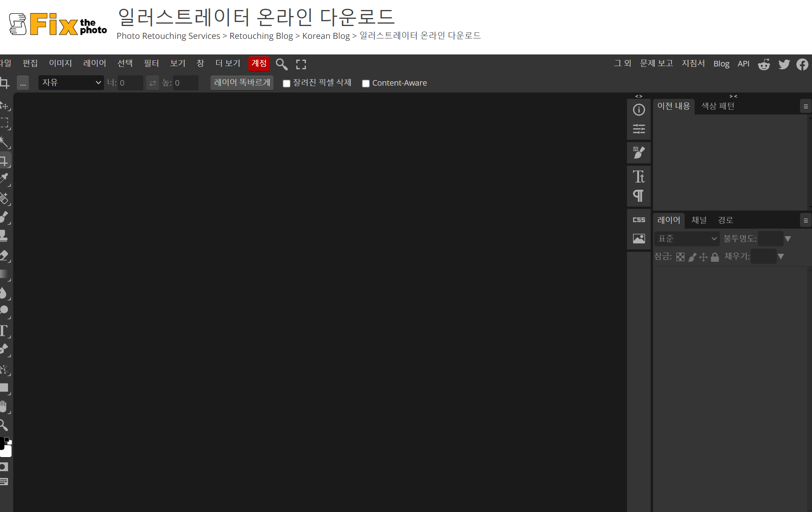
Task: Select the Eraser tool
Action: [x=4, y=255]
